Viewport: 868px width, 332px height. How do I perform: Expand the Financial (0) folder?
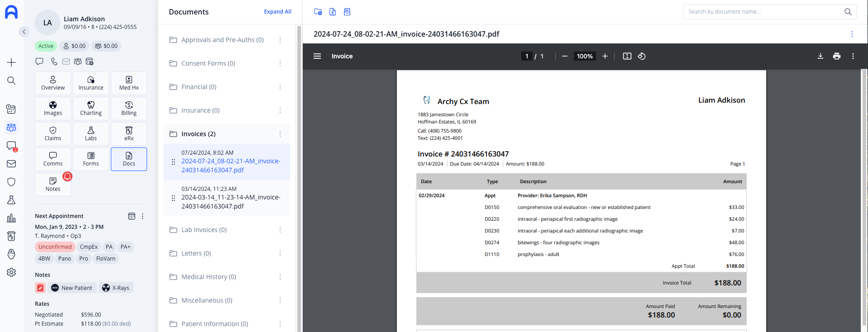(199, 87)
